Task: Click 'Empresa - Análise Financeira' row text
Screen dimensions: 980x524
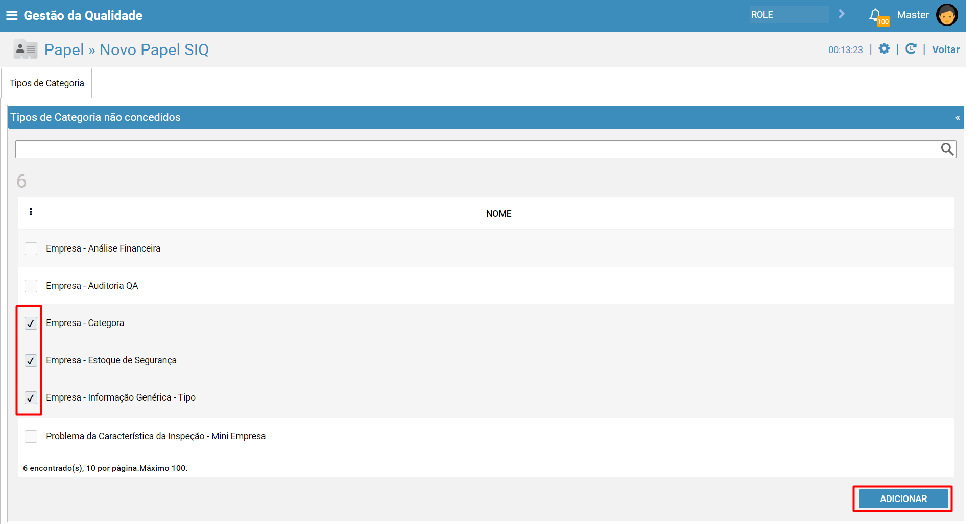Action: coord(103,248)
